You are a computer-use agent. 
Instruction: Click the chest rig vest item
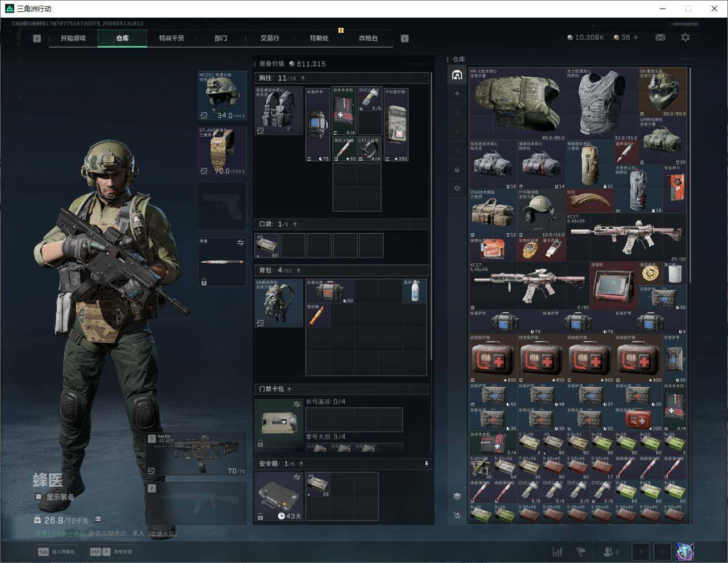pos(278,111)
